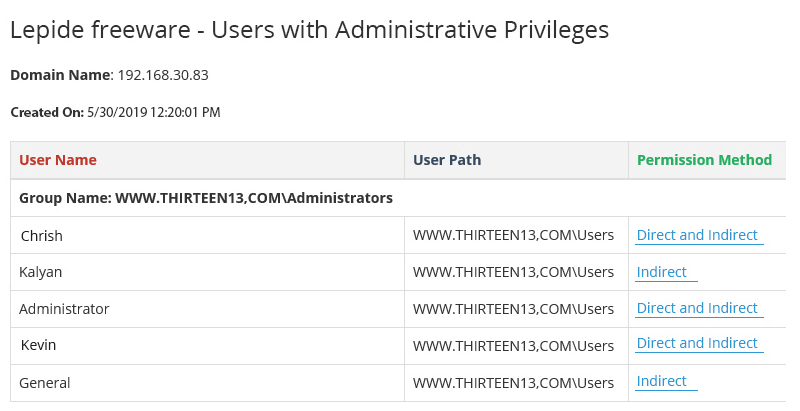
Task: Open Chrish's Direct and Indirect permission link
Action: tap(697, 235)
